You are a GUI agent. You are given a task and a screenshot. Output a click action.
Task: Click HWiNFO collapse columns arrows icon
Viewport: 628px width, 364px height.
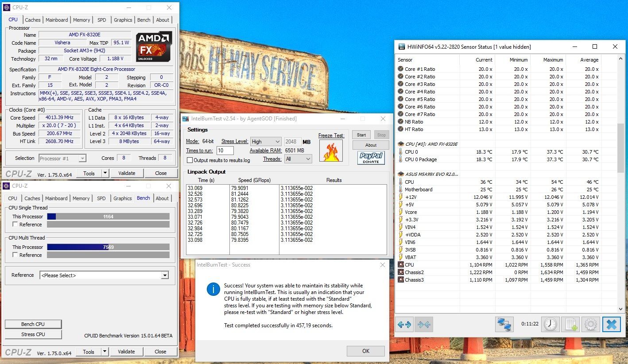(x=424, y=325)
